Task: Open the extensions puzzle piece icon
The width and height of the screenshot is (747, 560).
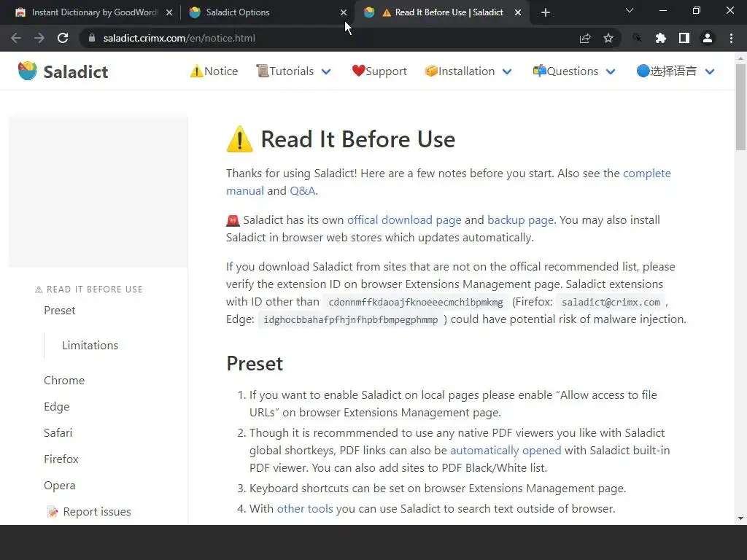Action: (660, 38)
